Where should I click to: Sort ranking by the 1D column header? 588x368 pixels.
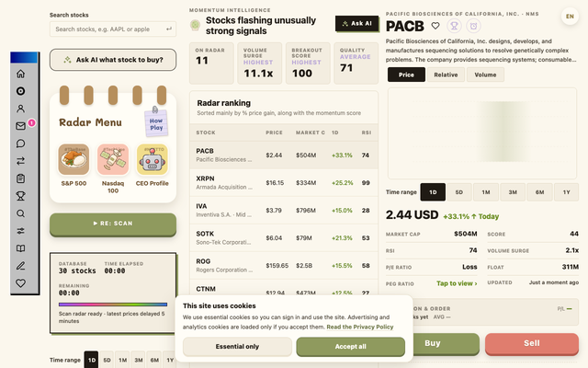[334, 132]
